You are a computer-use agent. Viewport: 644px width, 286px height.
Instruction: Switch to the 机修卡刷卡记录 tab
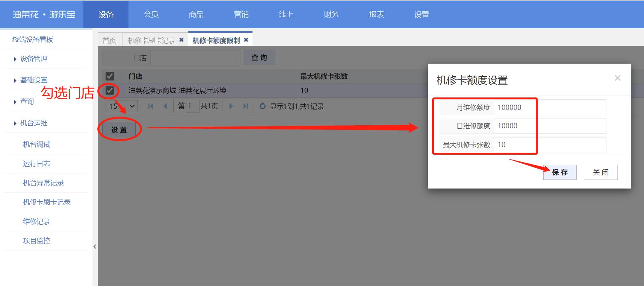[151, 40]
